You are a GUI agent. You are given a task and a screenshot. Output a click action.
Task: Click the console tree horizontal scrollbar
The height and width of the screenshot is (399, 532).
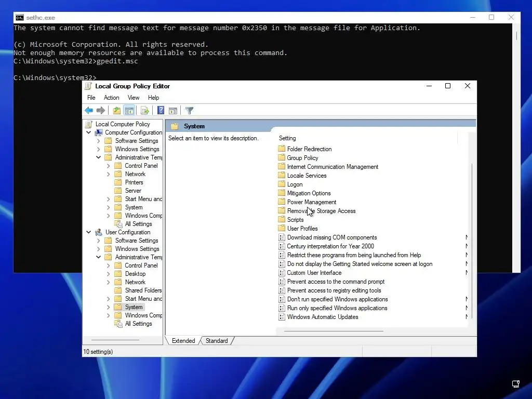(115, 340)
